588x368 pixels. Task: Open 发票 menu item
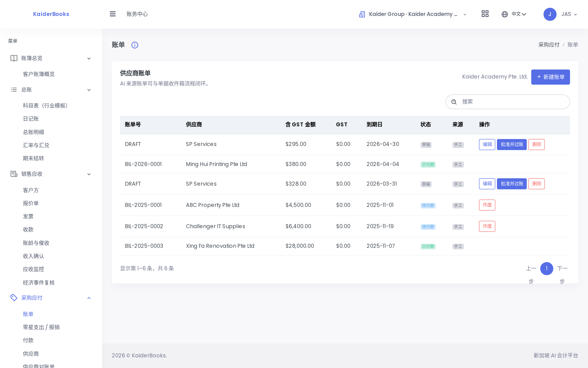[28, 217]
